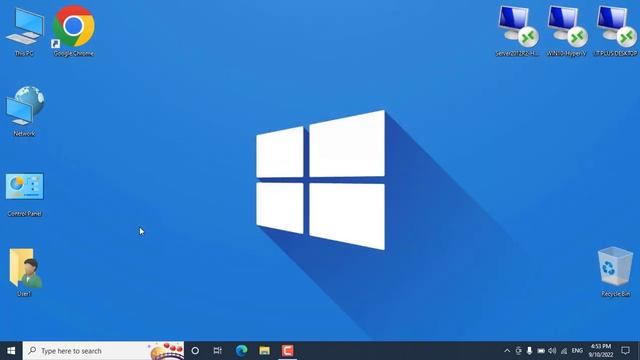Open Task View on the taskbar

(x=218, y=351)
